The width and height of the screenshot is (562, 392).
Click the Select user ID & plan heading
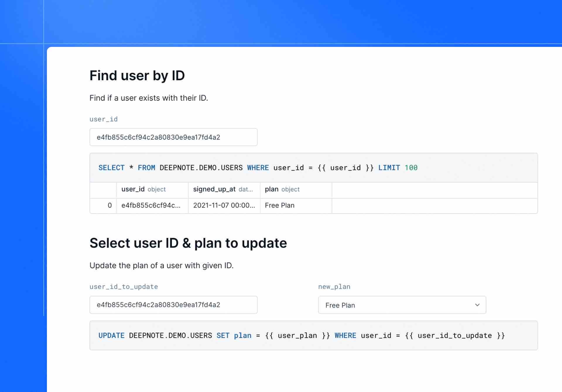(x=189, y=243)
